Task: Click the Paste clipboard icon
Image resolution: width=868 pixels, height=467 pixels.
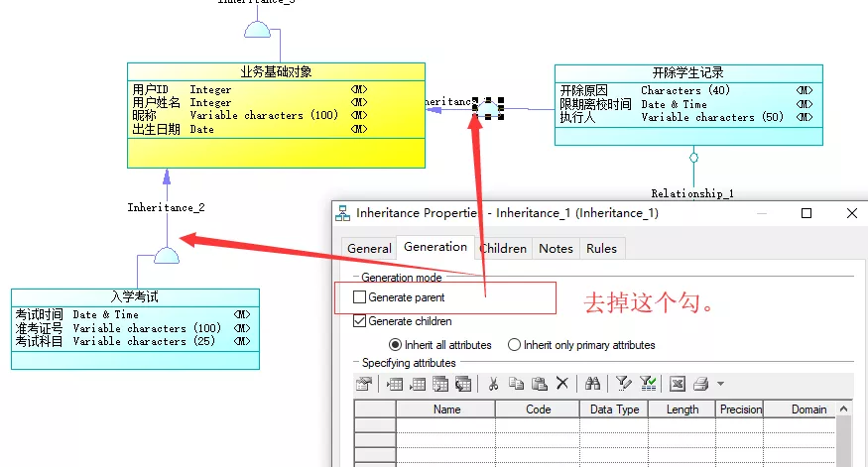Action: click(x=540, y=384)
